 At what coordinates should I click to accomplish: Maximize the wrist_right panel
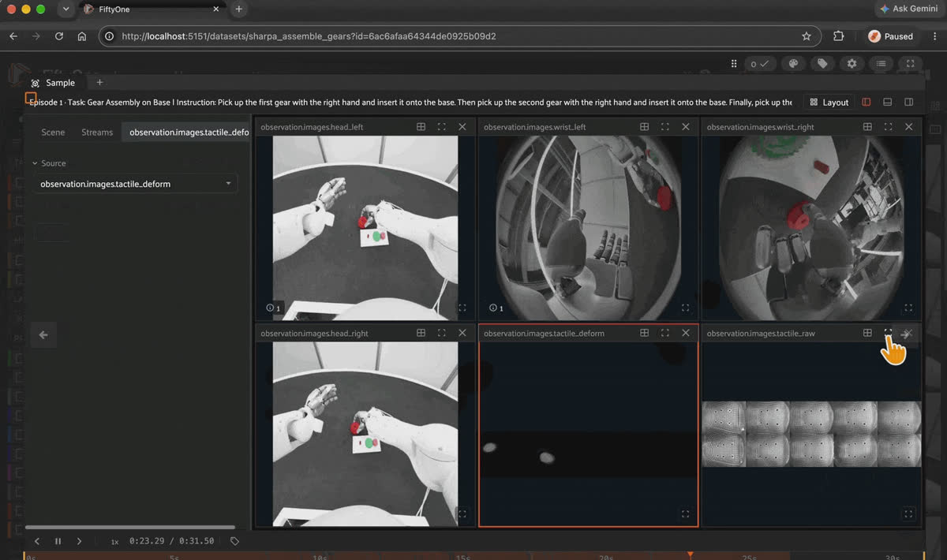tap(889, 127)
